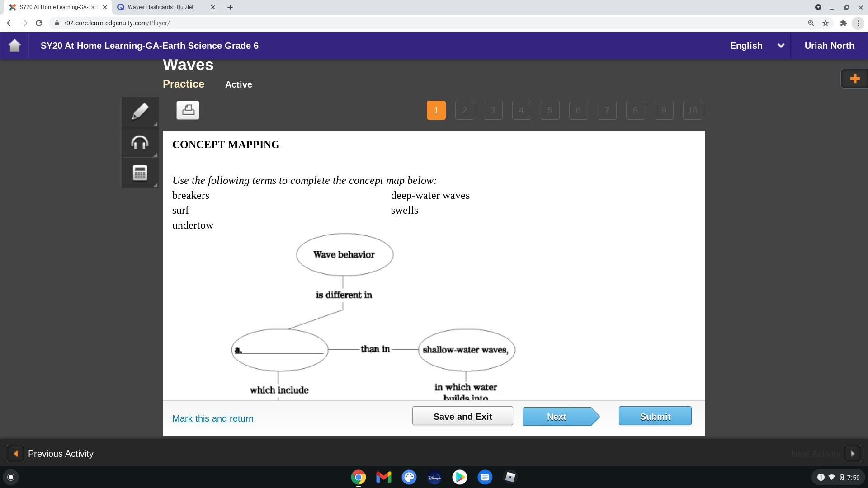Open the orange plus panel
The image size is (868, 488).
[x=854, y=79]
